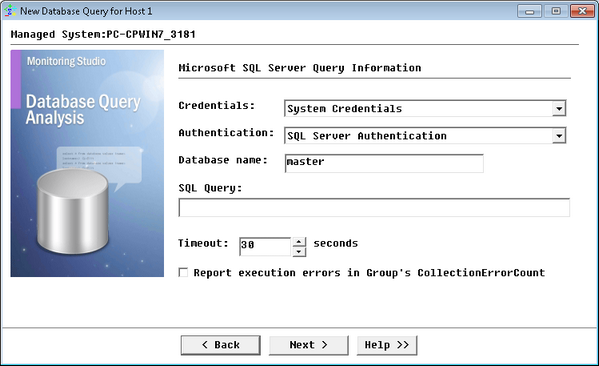Click the Database name field containing master
The height and width of the screenshot is (366, 599).
pyautogui.click(x=384, y=163)
